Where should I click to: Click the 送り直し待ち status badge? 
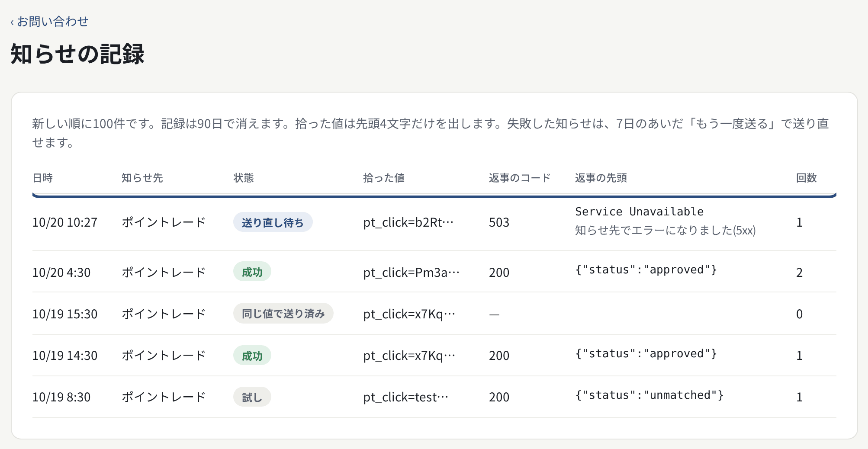(x=273, y=222)
